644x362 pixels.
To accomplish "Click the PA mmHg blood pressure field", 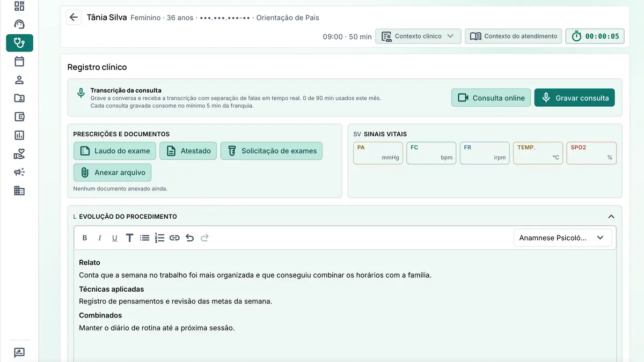I will coord(378,153).
